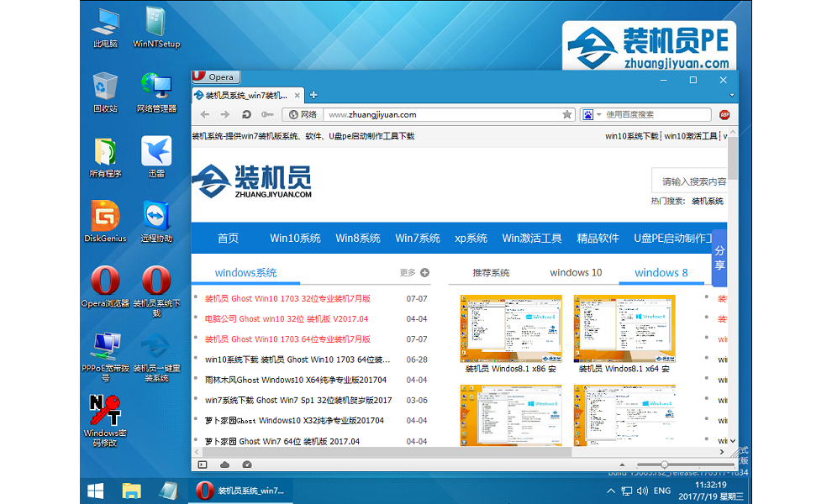Viewport: 832px width, 504px height.
Task: Open a new tab with plus icon
Action: pyautogui.click(x=313, y=95)
